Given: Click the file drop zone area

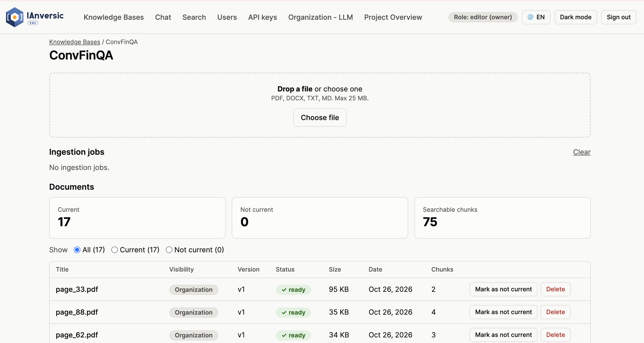Looking at the screenshot, I should click(320, 105).
